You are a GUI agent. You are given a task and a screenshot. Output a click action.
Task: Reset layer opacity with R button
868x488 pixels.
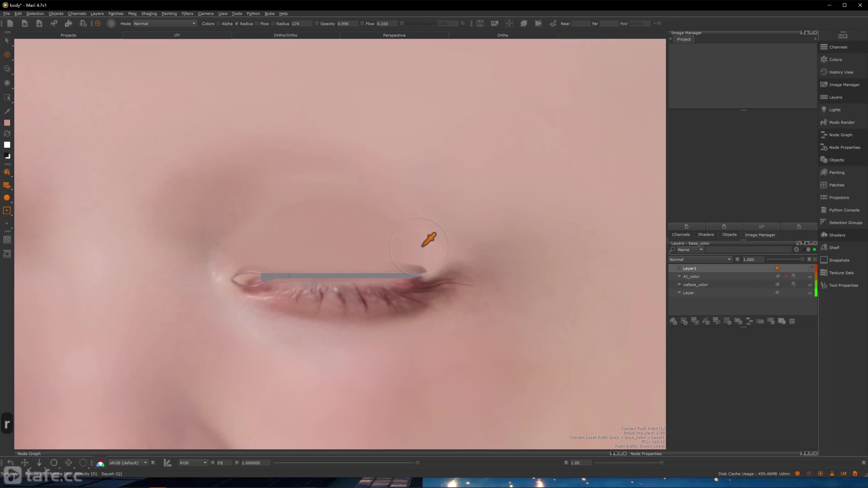pyautogui.click(x=809, y=259)
